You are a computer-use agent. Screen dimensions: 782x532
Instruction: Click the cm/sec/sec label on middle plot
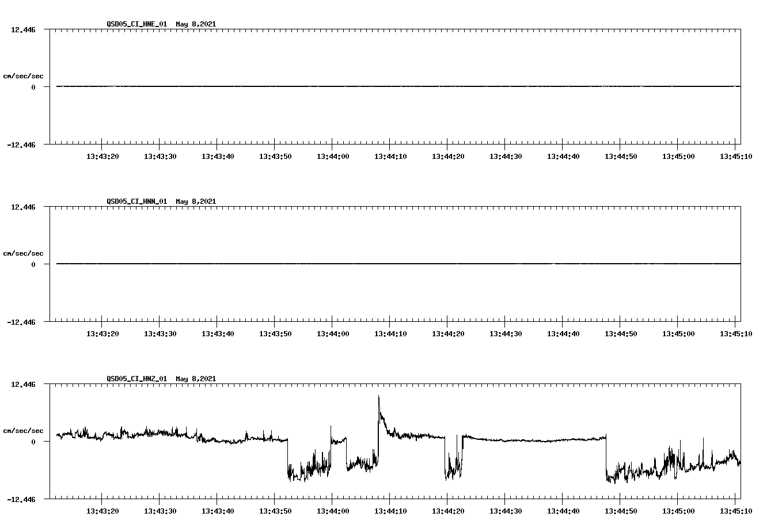(24, 253)
